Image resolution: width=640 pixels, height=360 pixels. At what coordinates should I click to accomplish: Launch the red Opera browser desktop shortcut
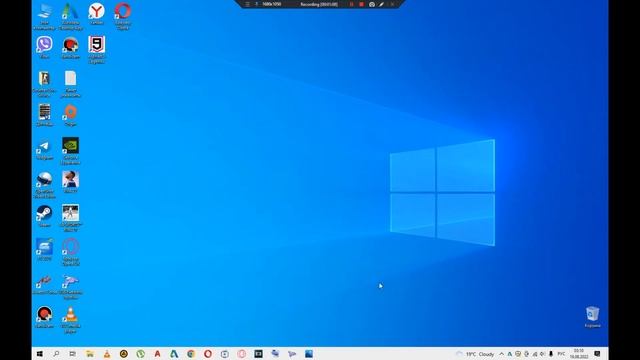122,16
